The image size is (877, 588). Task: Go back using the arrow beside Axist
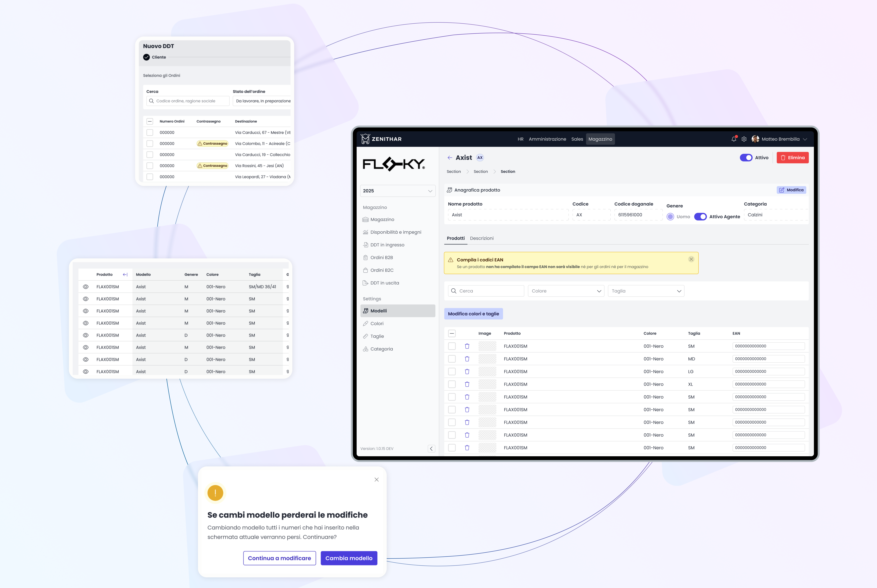450,158
